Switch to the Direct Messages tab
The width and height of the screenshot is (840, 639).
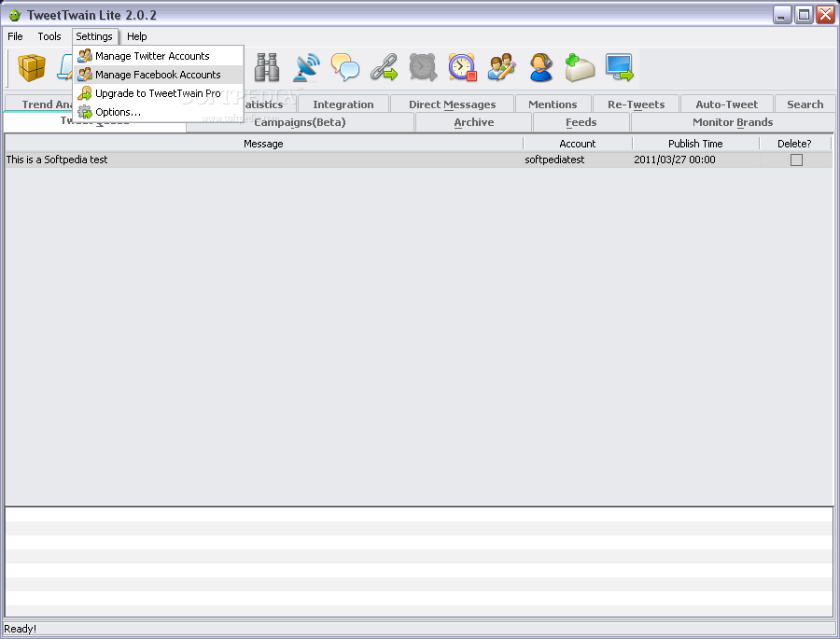[452, 104]
